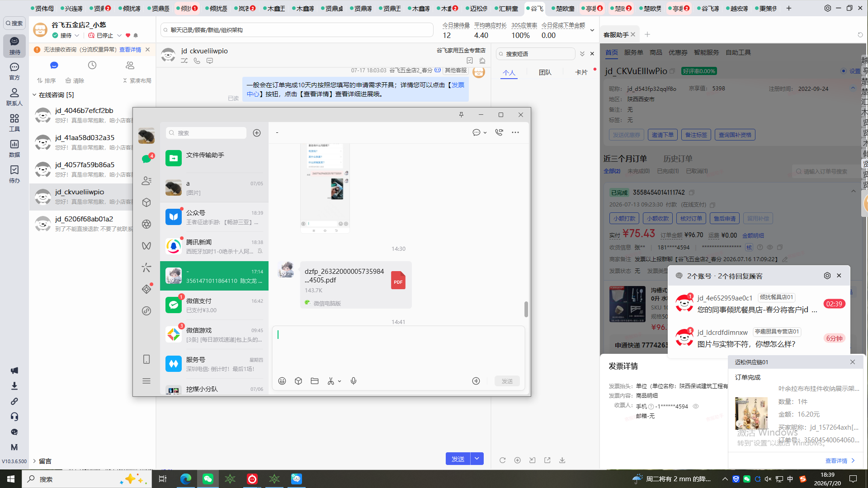Close the 迈松供应链01 order popup

click(853, 362)
